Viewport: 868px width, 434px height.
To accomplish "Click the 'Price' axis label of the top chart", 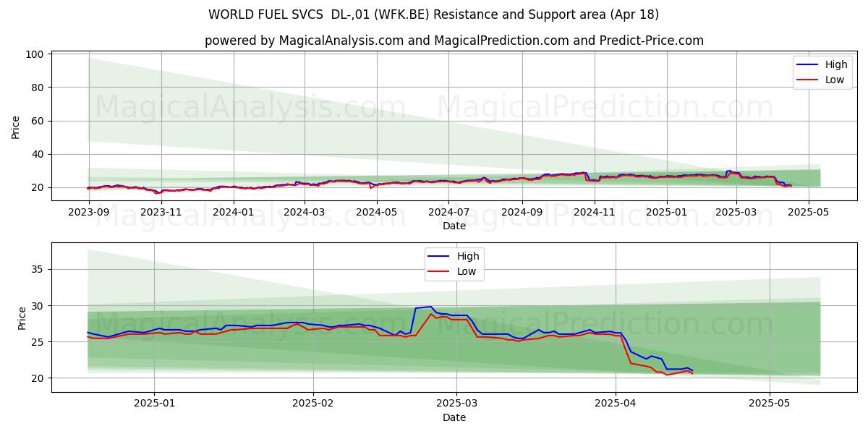I will [x=16, y=127].
